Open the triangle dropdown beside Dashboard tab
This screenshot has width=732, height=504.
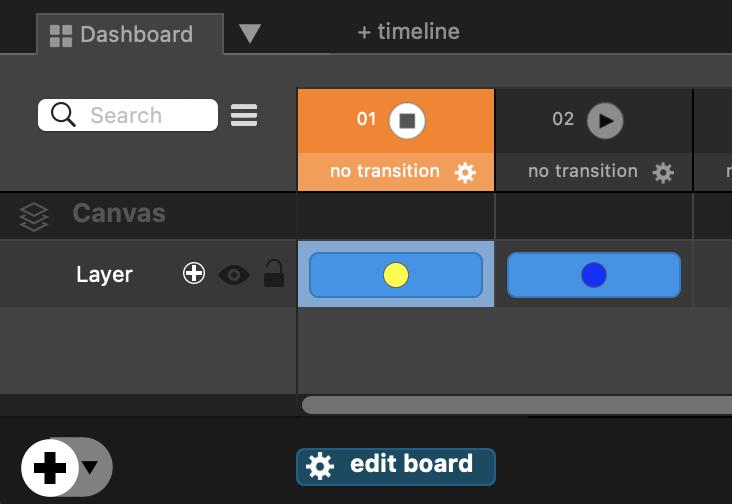(x=250, y=34)
